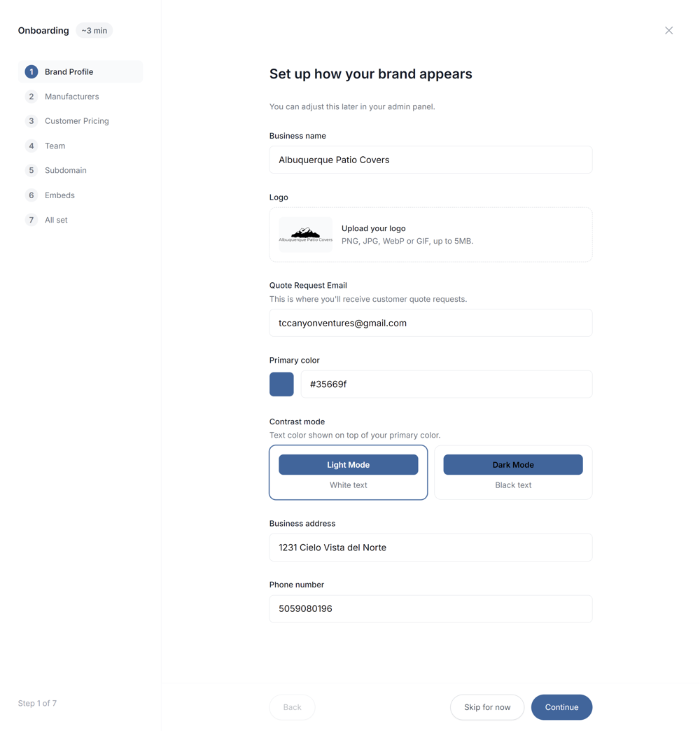
Task: Click number 3 step circle icon
Action: [31, 121]
